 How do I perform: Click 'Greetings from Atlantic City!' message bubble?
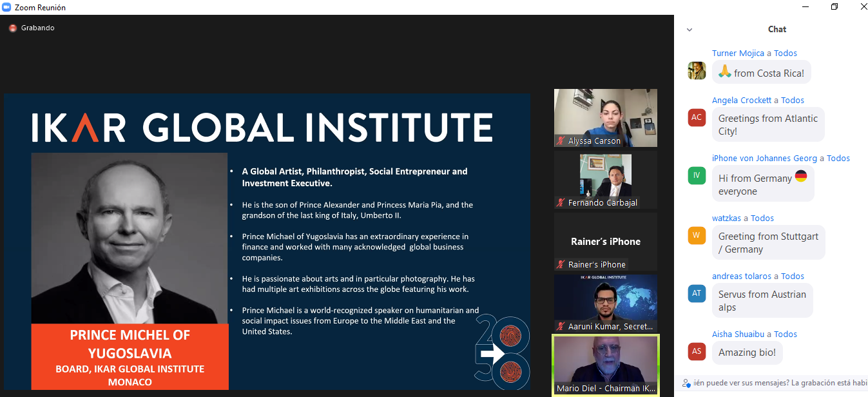tap(768, 125)
